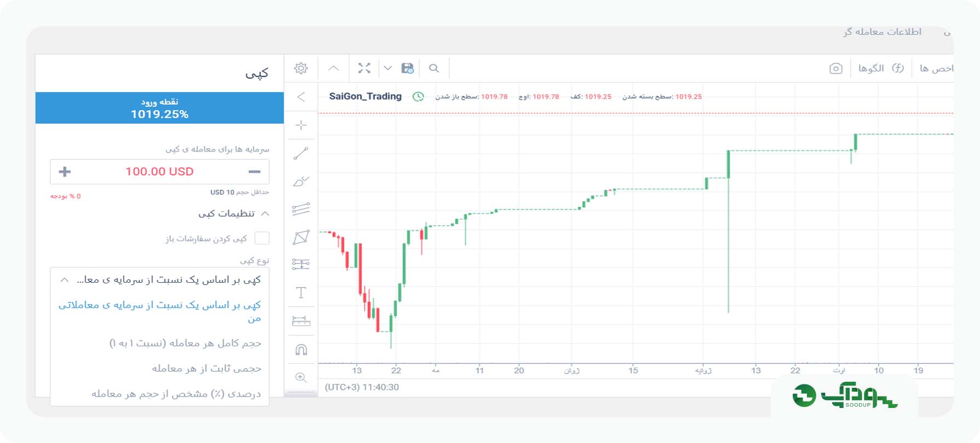Click the حداقل حجم USD 10 text
This screenshot has width=980, height=443.
click(240, 193)
